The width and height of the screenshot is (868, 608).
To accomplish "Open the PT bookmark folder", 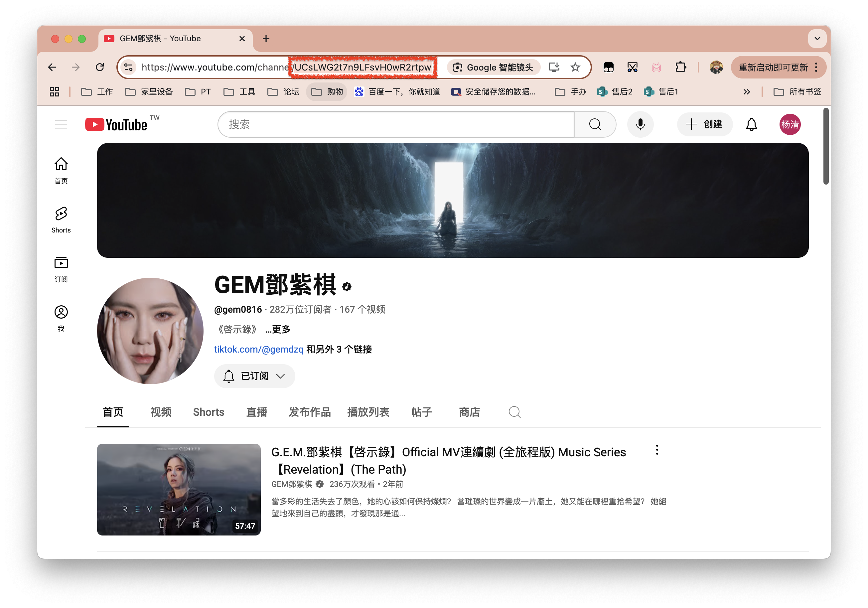I will [198, 91].
